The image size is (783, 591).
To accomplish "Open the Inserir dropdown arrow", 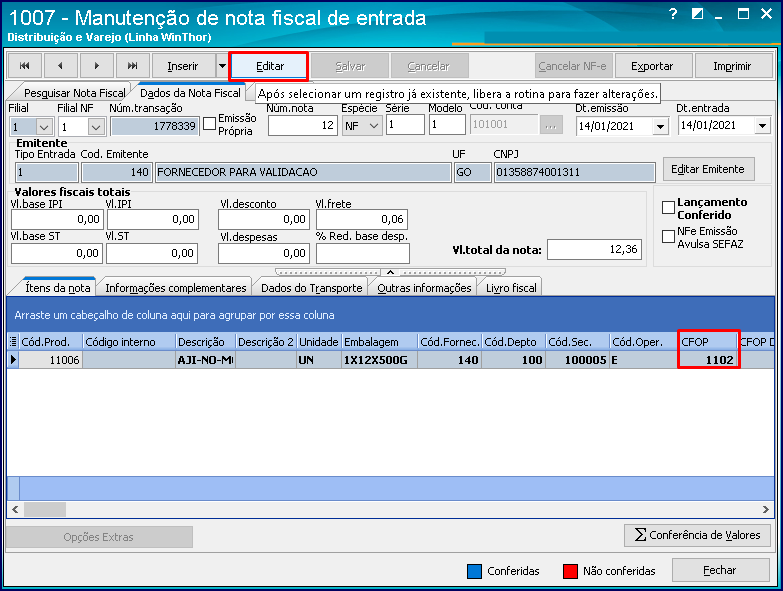I will click(222, 66).
